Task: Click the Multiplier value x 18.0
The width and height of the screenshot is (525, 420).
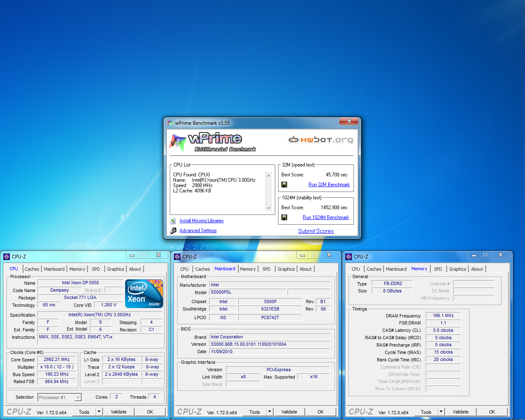Action: [57, 367]
